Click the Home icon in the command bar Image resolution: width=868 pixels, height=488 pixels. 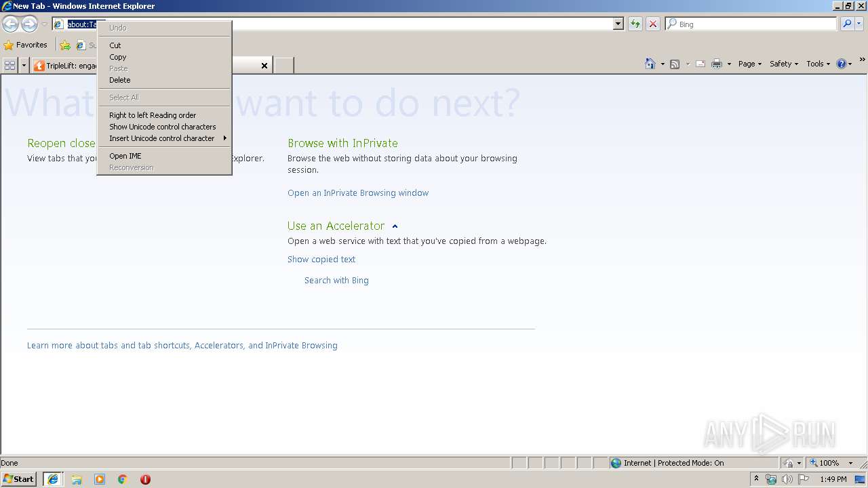point(650,64)
